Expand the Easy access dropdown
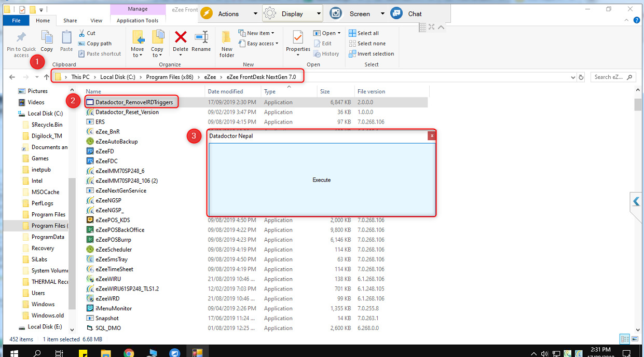The image size is (644, 357). [277, 44]
